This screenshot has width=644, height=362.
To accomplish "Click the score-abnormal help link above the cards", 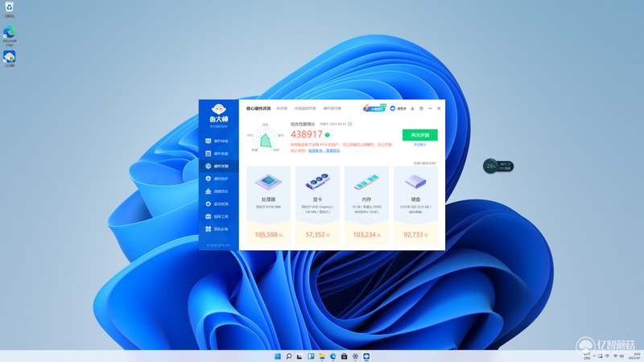I will click(x=425, y=163).
